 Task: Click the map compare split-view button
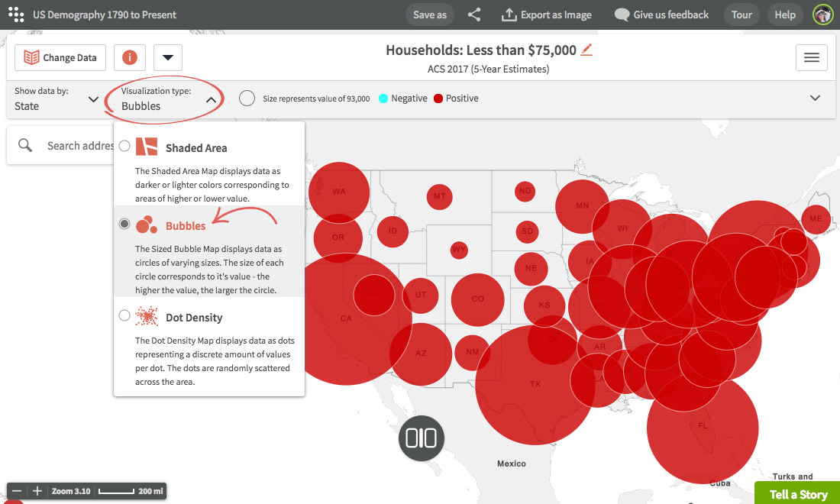pos(421,438)
